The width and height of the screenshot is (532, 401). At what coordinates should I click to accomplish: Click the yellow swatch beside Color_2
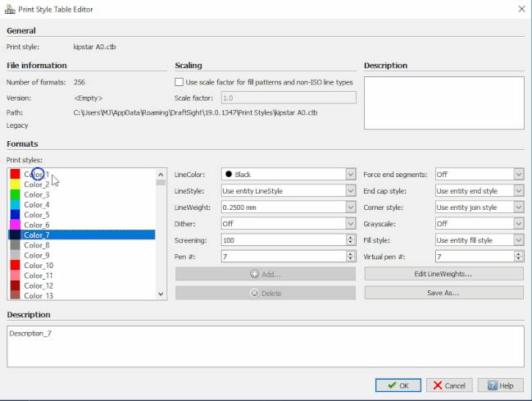tap(15, 185)
